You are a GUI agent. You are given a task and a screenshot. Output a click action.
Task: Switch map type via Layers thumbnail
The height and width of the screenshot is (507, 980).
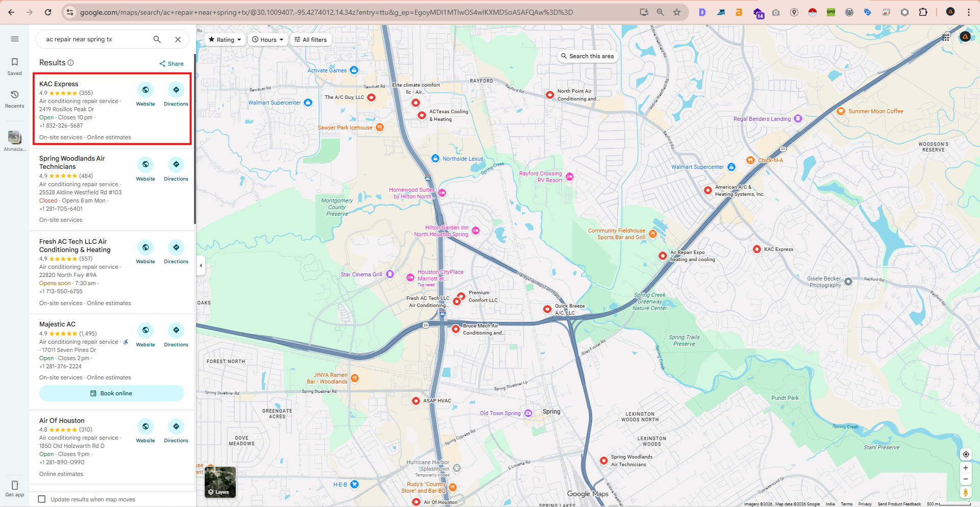[x=220, y=482]
